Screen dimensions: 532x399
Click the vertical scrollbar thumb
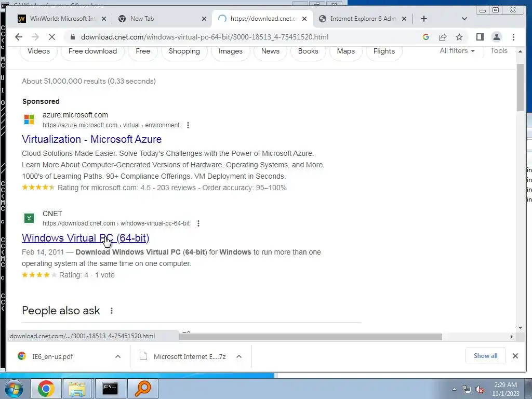(x=520, y=87)
